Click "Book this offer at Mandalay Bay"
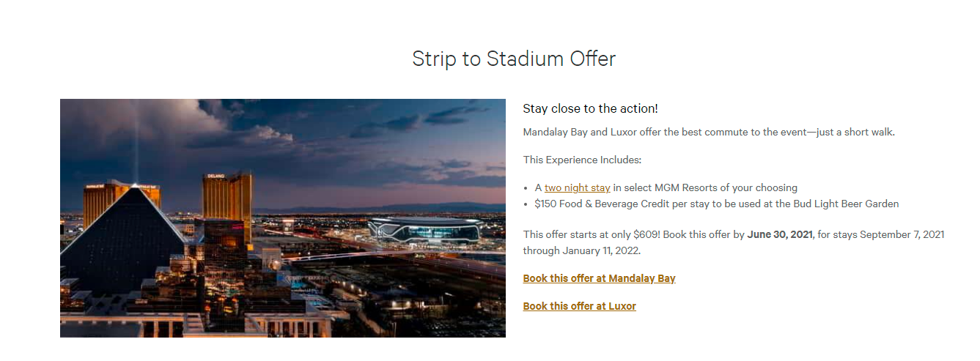The image size is (980, 361). (x=599, y=279)
